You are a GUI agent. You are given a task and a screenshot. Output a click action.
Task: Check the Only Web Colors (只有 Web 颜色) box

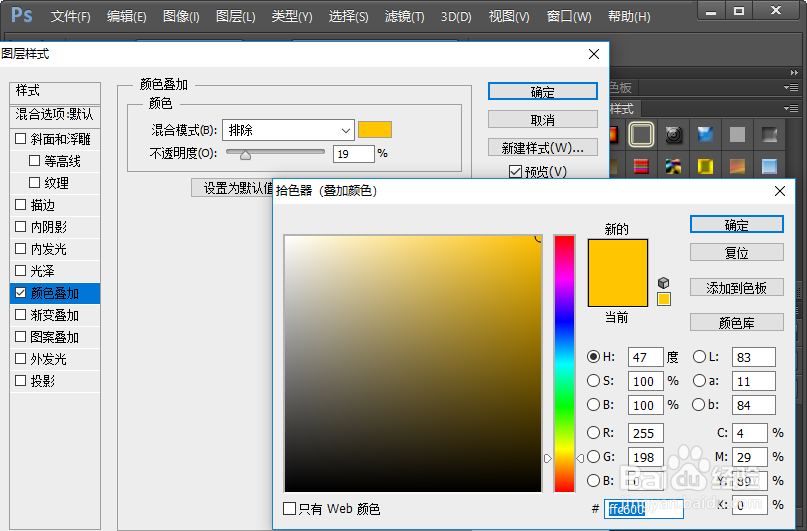tap(289, 508)
